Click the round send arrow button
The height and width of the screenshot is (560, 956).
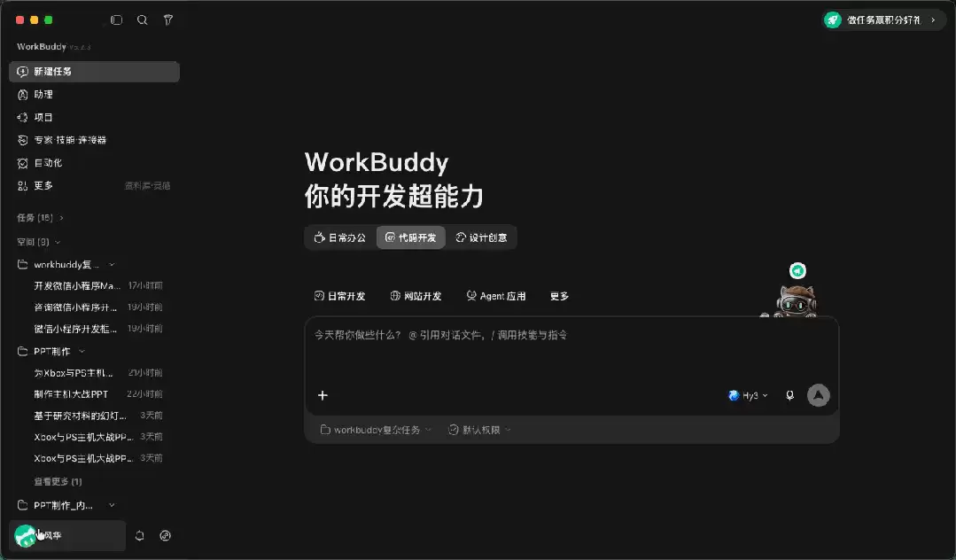coord(818,395)
